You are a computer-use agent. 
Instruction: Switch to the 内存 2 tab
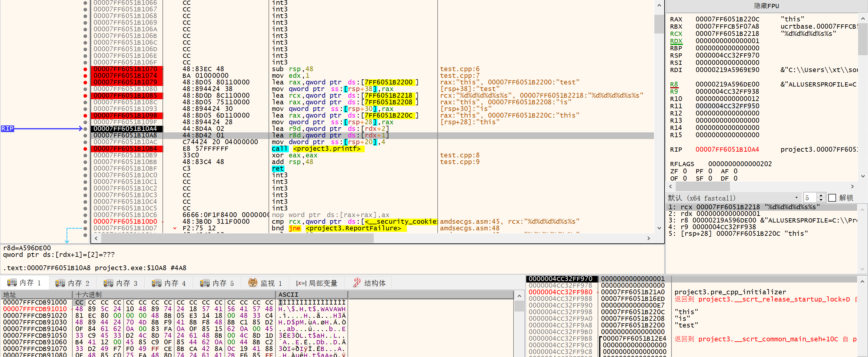click(x=72, y=283)
